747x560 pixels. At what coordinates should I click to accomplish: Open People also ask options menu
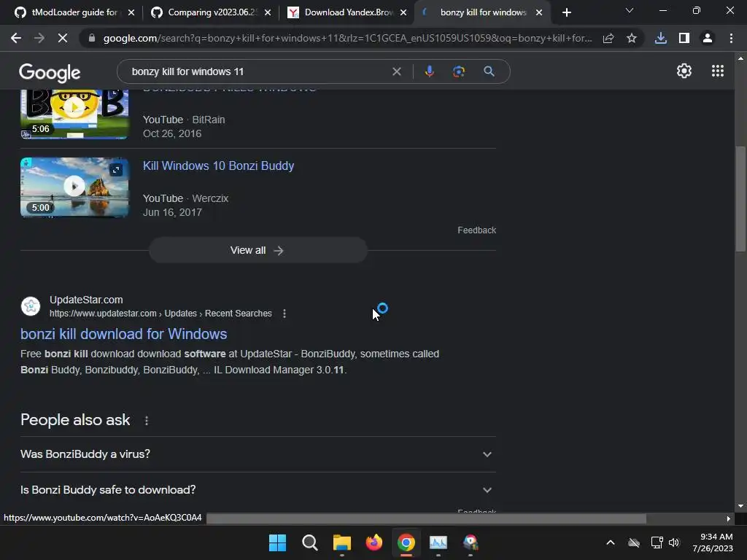(x=147, y=421)
